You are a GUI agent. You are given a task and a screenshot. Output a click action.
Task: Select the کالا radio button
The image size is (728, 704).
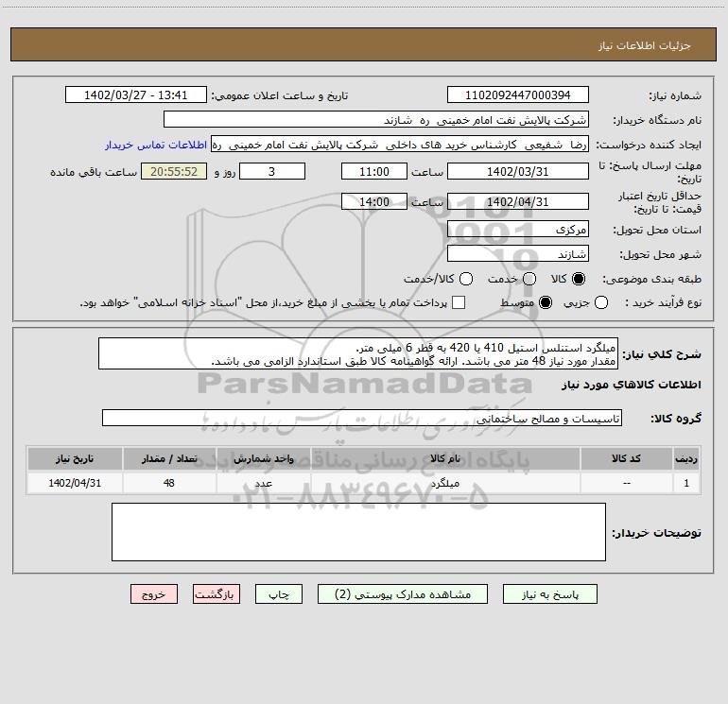579,279
